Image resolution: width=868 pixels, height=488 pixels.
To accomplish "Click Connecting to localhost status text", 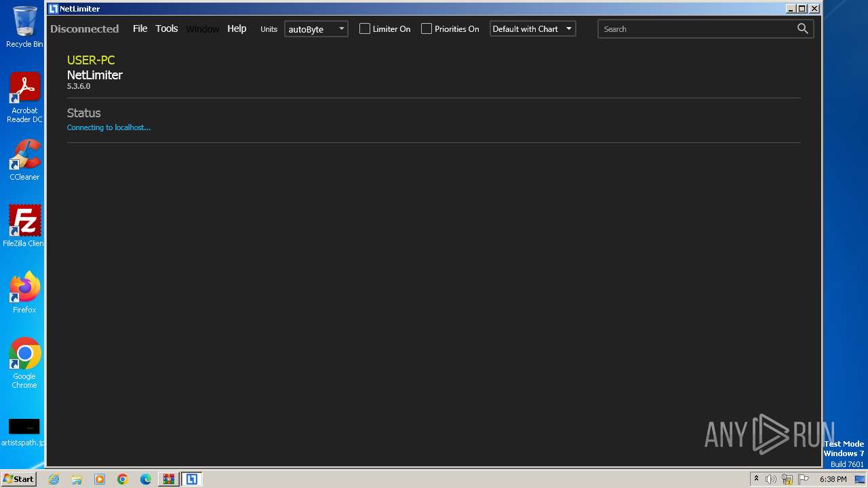I will [x=108, y=127].
